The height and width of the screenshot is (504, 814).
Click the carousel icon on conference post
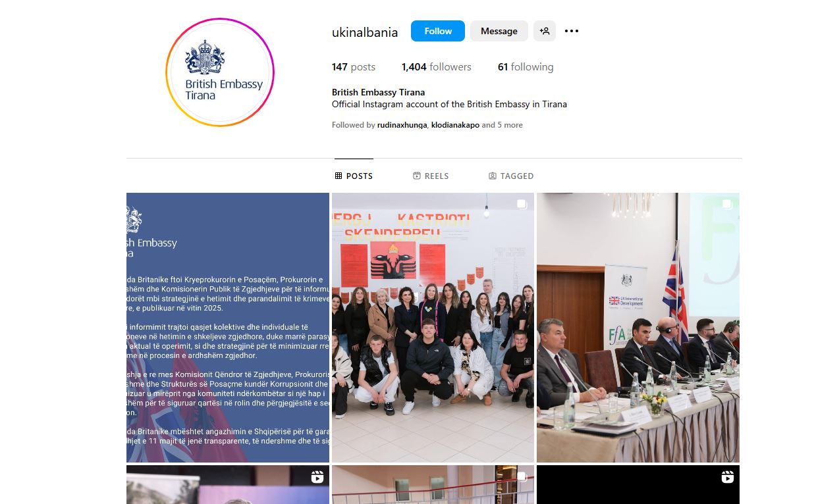727,205
